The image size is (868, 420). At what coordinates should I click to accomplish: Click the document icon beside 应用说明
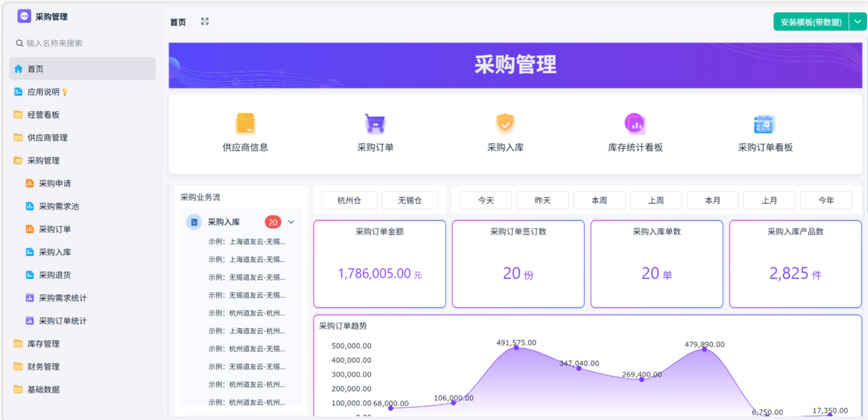coord(18,92)
